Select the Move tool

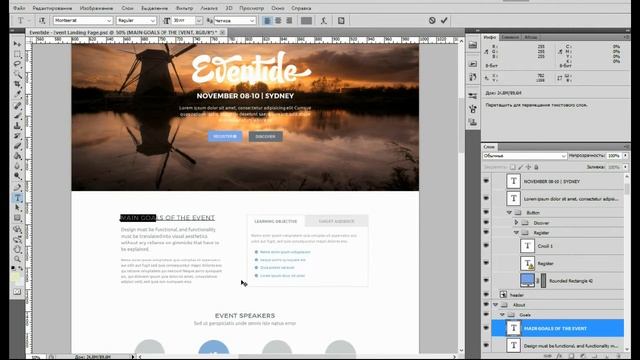point(17,44)
